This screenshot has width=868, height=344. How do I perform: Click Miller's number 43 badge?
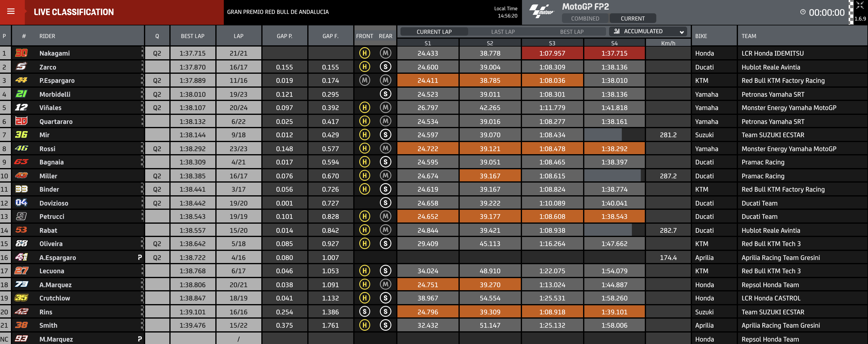click(x=21, y=176)
